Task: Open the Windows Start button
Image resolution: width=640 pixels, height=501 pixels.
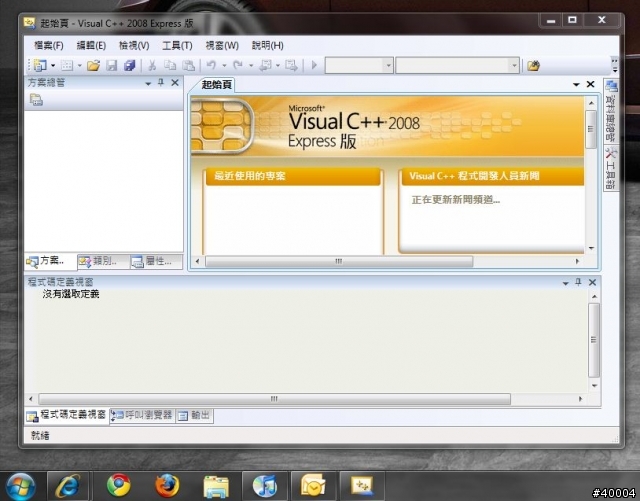Action: 20,486
